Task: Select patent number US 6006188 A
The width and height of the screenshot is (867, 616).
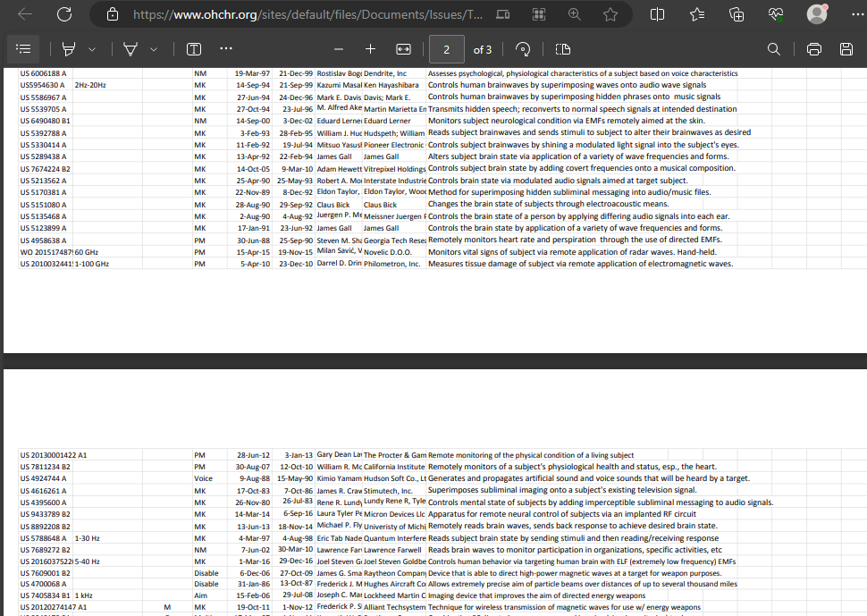Action: [43, 73]
